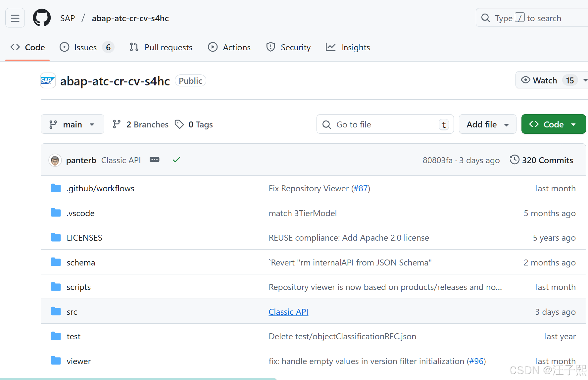Click the scripts folder icon
588x380 pixels.
(56, 287)
